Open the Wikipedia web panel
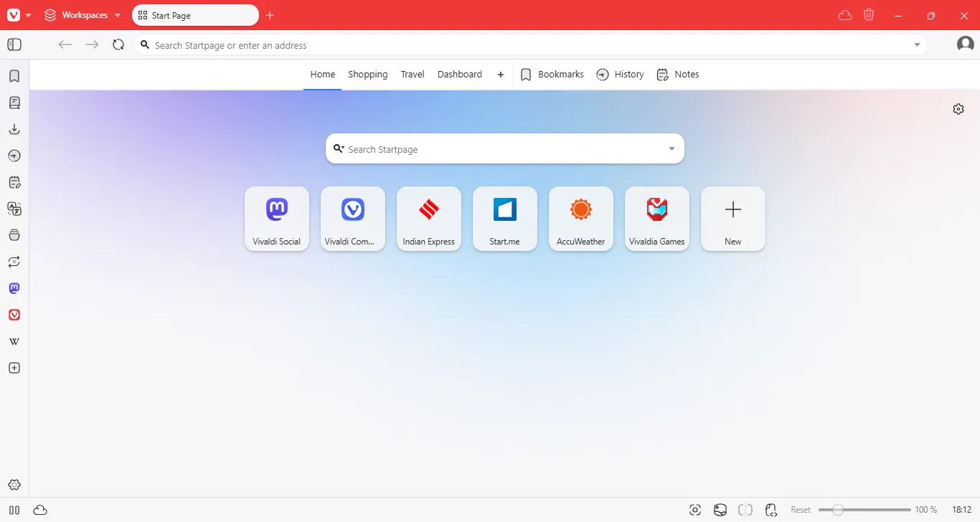The image size is (980, 522). (14, 341)
